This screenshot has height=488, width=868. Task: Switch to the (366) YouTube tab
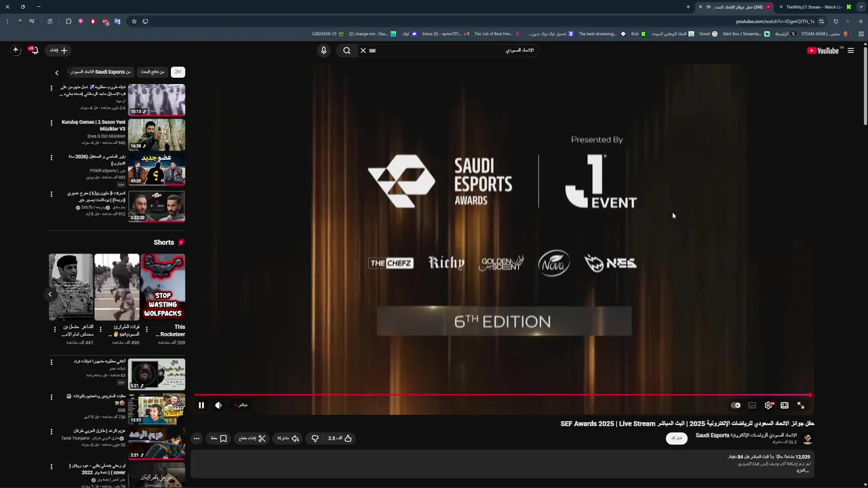(x=736, y=7)
